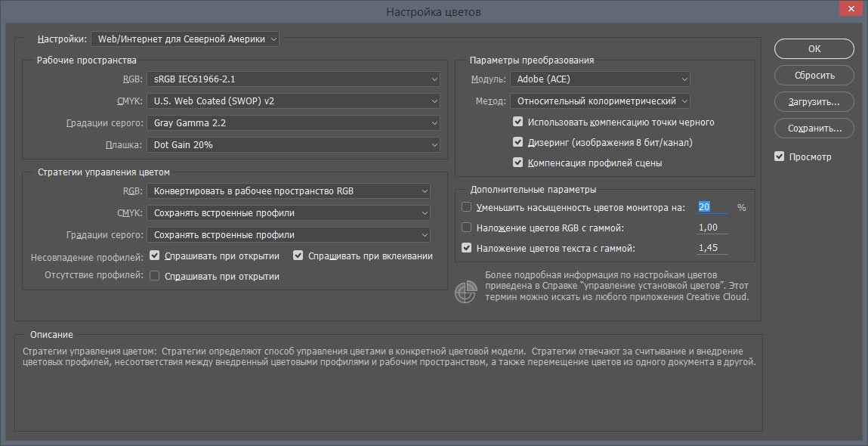This screenshot has width=868, height=446.
Task: Open CMYK working space dropdown U.S. Web Coated
Action: 293,101
